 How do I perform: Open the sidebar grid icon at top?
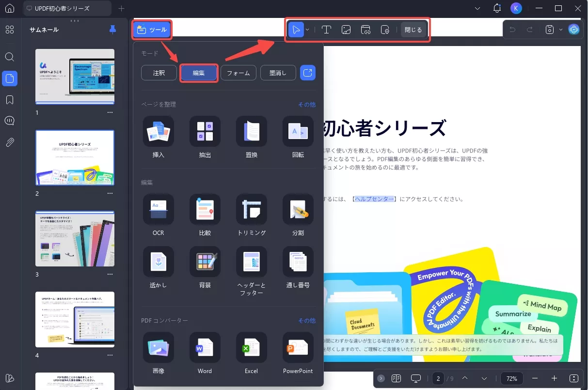pyautogui.click(x=10, y=30)
